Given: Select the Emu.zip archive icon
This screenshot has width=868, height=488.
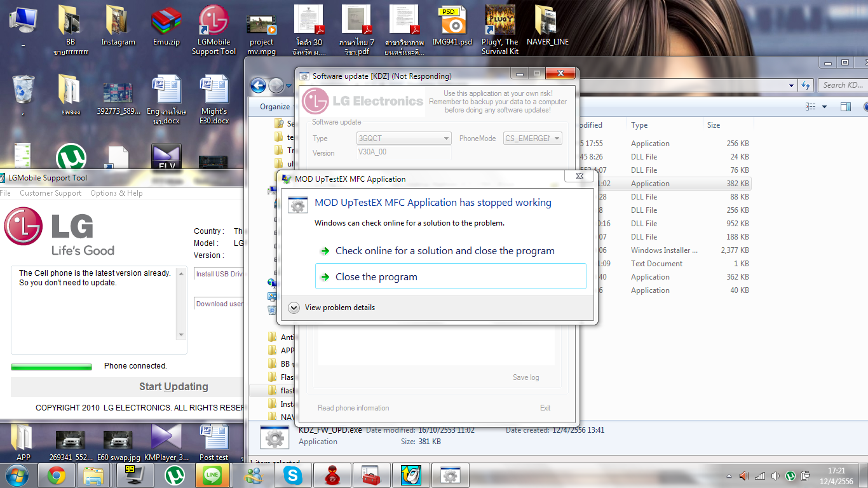Looking at the screenshot, I should click(x=166, y=25).
